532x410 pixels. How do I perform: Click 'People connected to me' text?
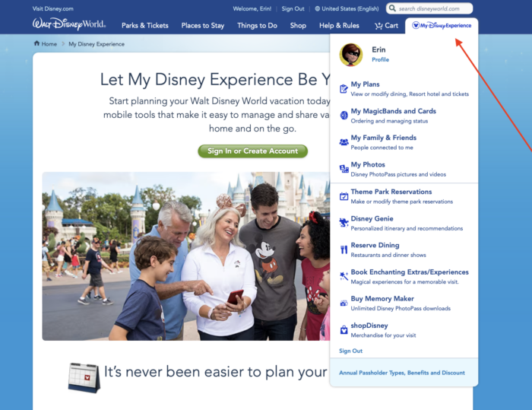pos(382,148)
